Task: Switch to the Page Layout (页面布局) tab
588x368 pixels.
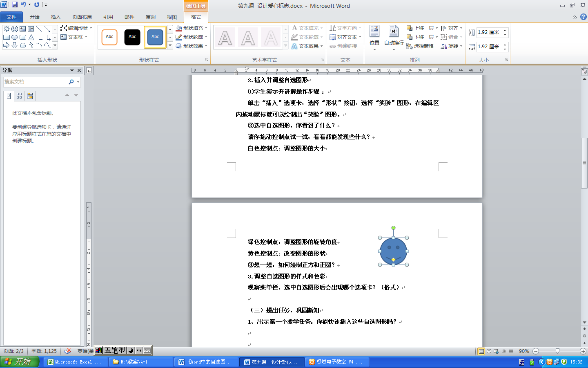Action: pos(82,17)
